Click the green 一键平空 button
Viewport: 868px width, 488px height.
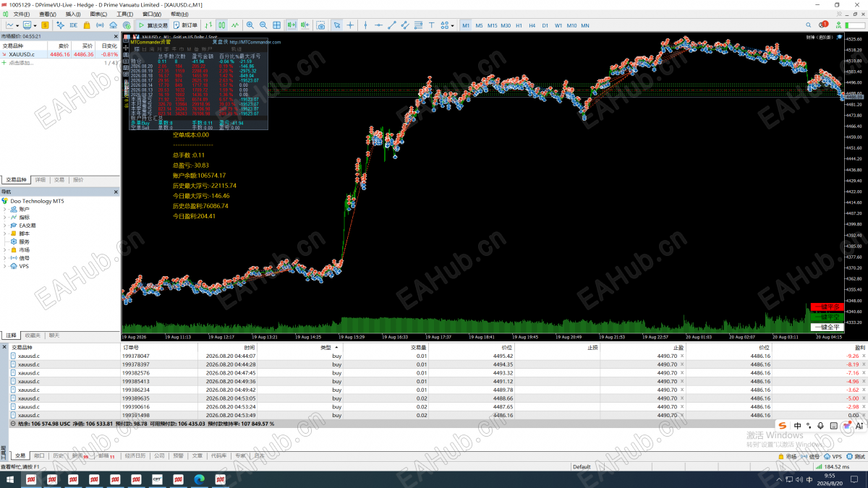point(826,317)
